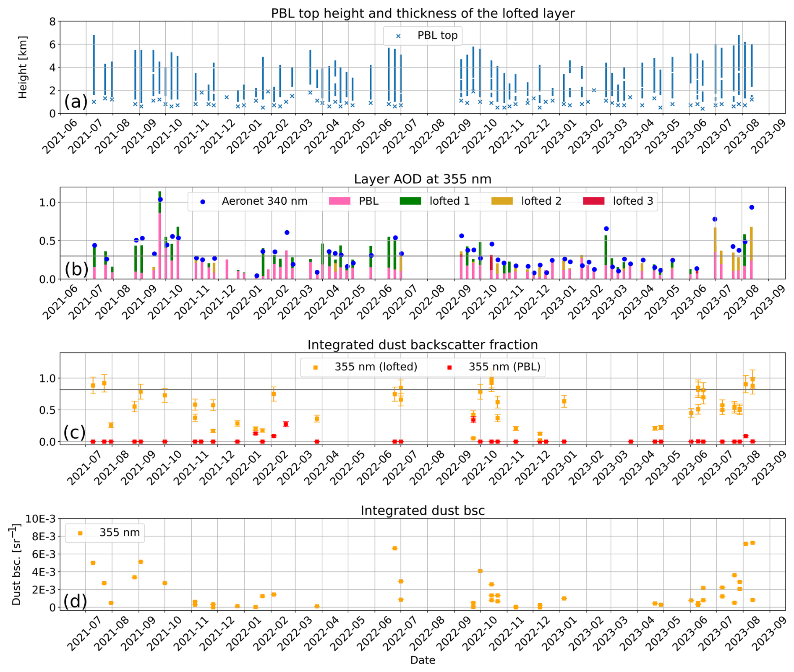The height and width of the screenshot is (672, 794).
Task: Click the PBL top cross marker in legend
Action: pyautogui.click(x=398, y=36)
